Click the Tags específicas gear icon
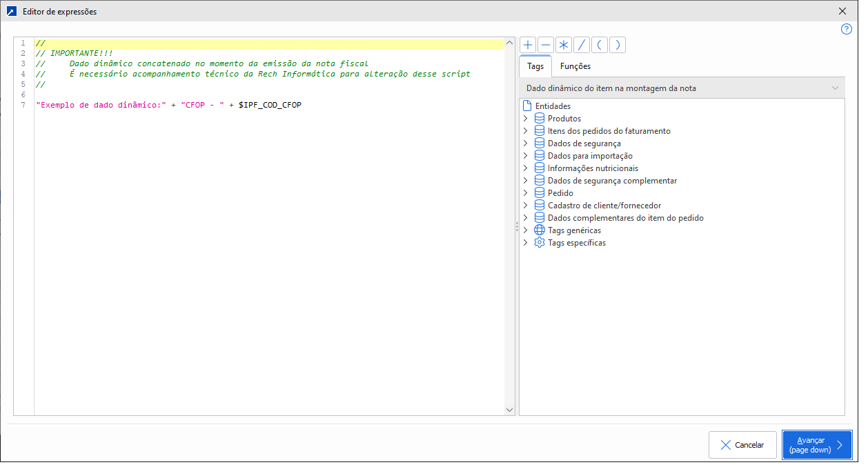Screen dimensions: 868x467 click(x=540, y=243)
